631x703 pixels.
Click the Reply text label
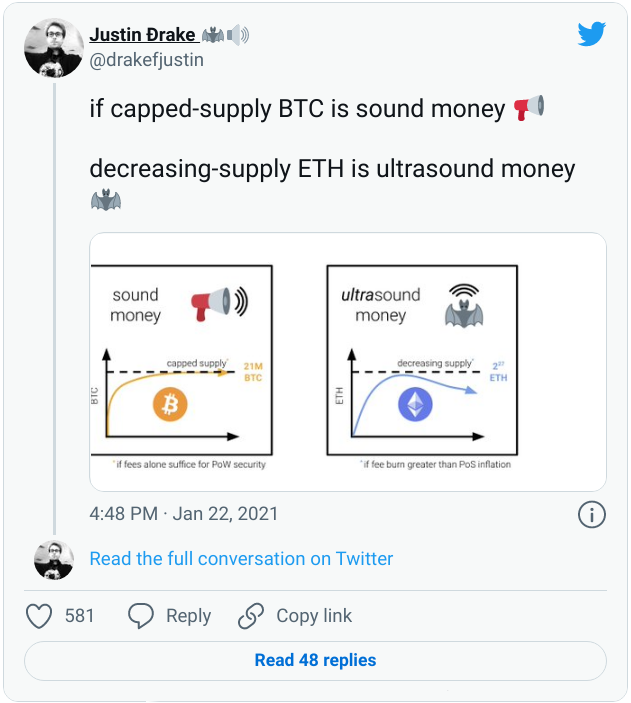188,616
